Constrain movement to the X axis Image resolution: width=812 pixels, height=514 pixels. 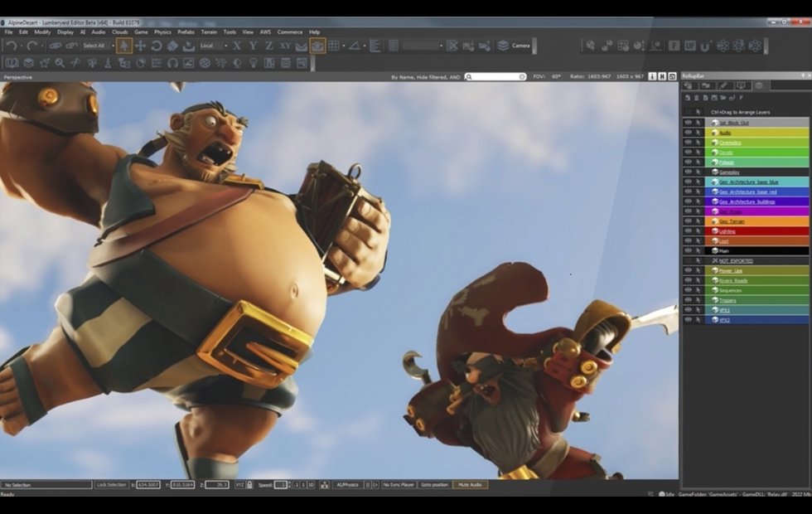tap(237, 46)
